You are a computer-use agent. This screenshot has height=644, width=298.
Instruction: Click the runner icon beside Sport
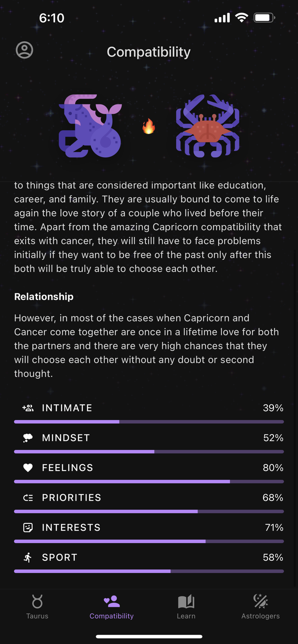point(28,557)
